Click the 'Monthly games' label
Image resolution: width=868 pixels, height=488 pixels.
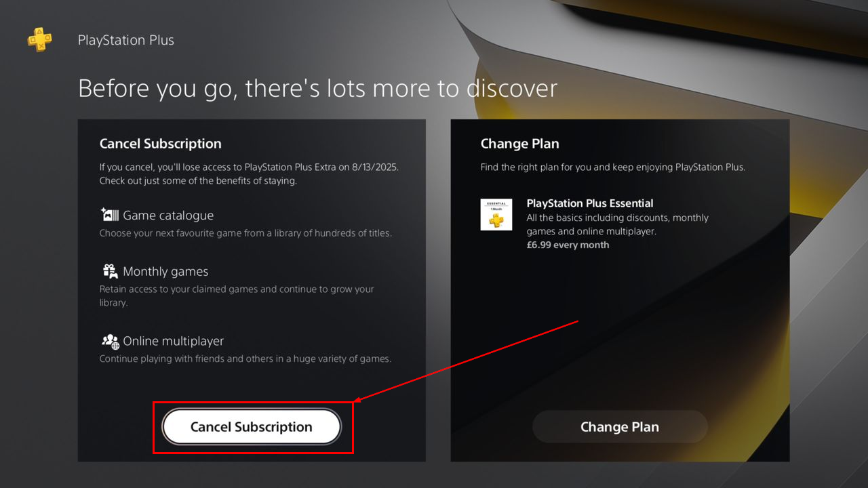[x=165, y=272]
